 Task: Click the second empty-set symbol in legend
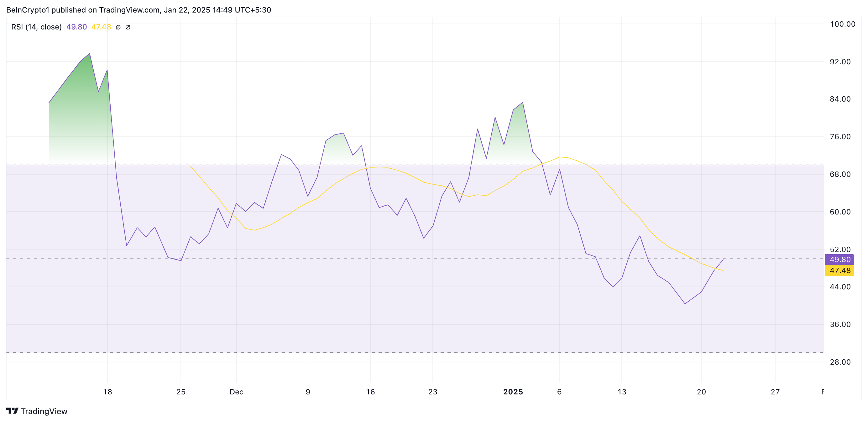[128, 27]
